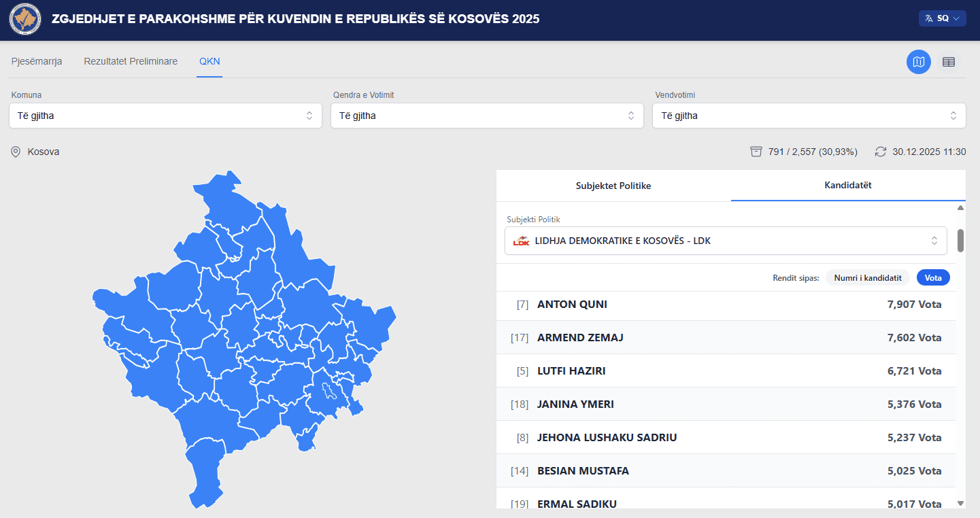Select candidate Anton Quni row
Screen dimensions: 980x518
(726, 305)
